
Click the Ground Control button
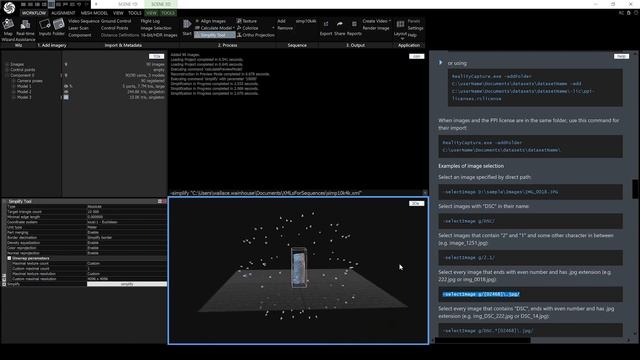(116, 21)
